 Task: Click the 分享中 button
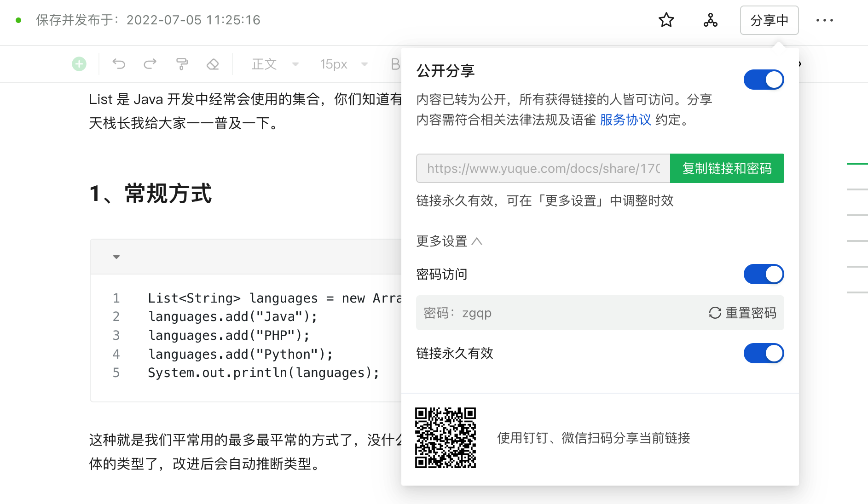[x=769, y=20]
